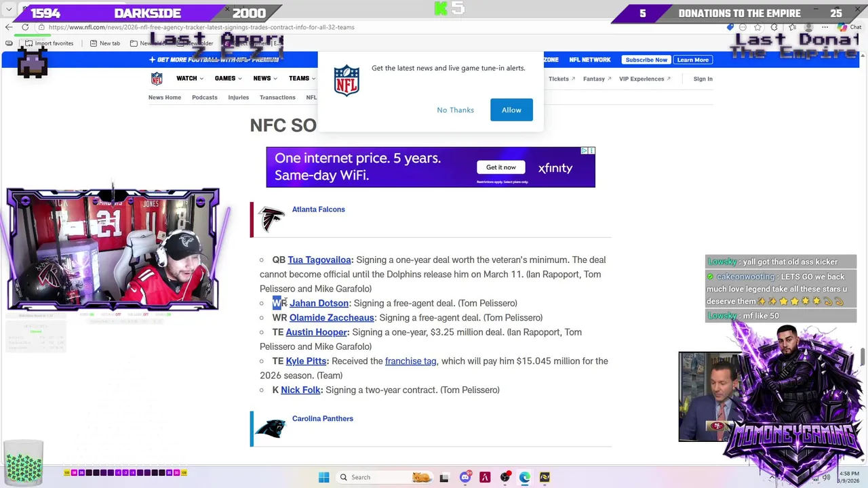Open the Fantasy external link
This screenshot has height=488, width=868.
[x=597, y=79]
